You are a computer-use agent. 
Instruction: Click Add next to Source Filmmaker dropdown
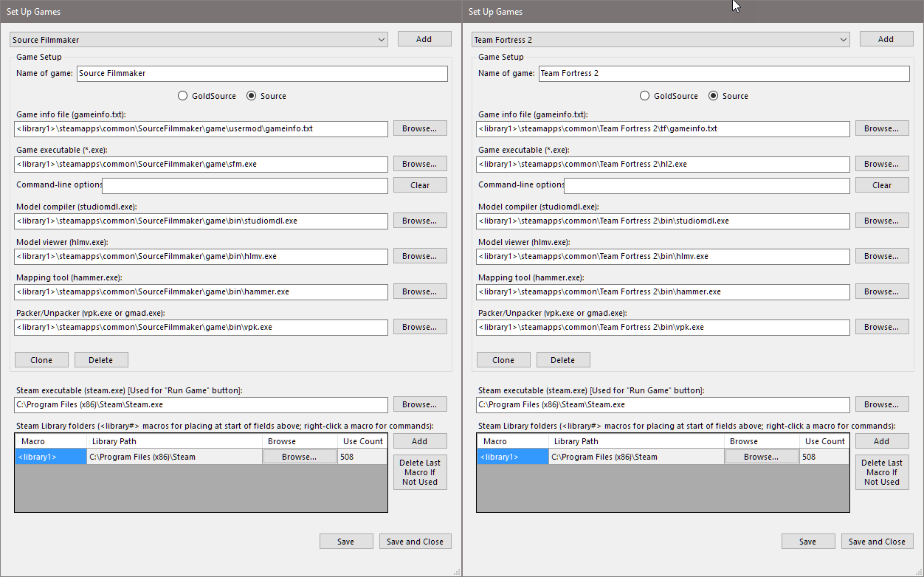pyautogui.click(x=424, y=39)
